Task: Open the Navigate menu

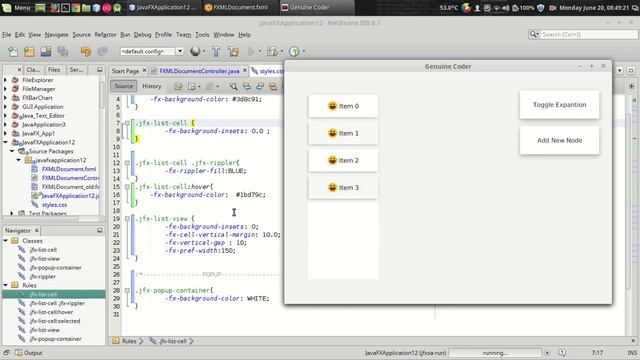Action: pyautogui.click(x=56, y=35)
